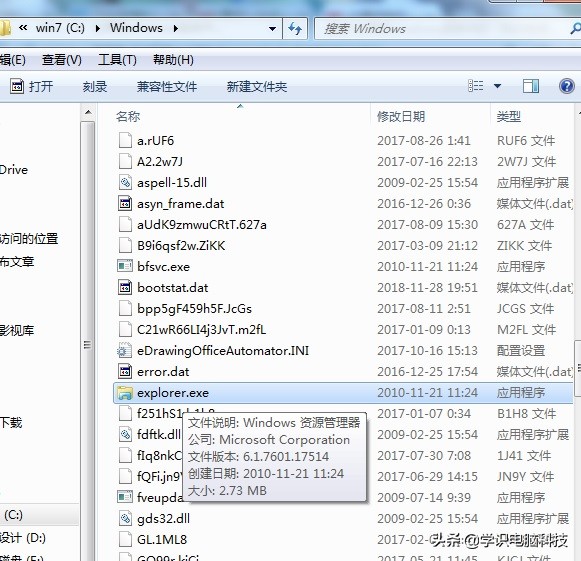This screenshot has height=561, width=581.
Task: Click the 新建文件夹 toolbar button
Action: 257,87
